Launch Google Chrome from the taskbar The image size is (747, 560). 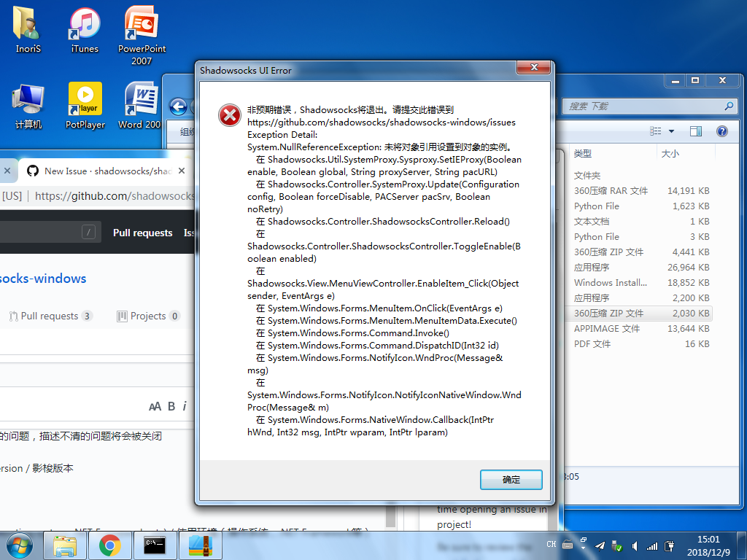tap(110, 545)
